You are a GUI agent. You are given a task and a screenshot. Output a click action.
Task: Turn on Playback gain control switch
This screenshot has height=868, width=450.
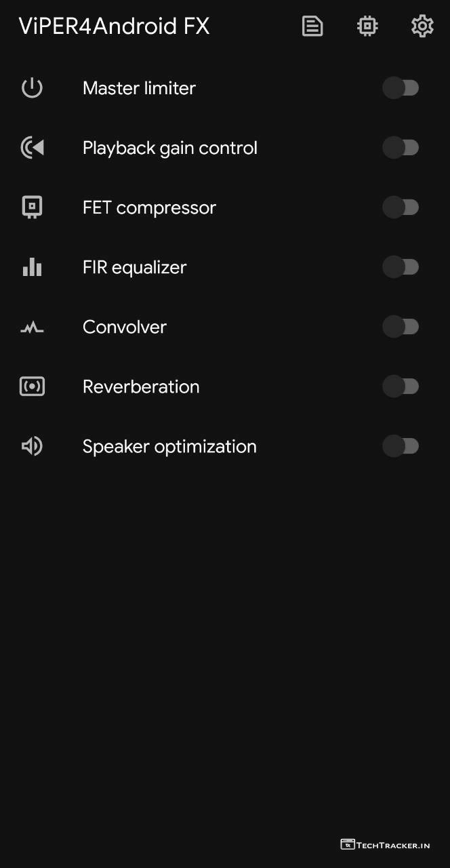(401, 148)
